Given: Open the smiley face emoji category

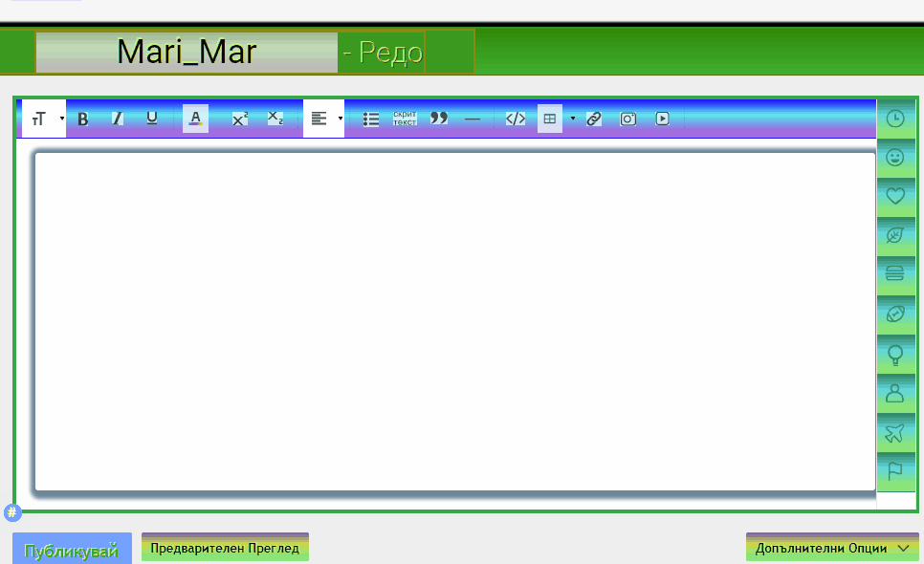Looking at the screenshot, I should coord(895,158).
